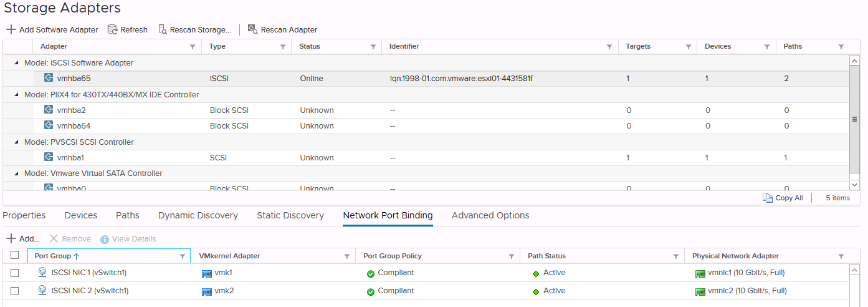Select the vmhba64 adapter icon
The width and height of the screenshot is (868, 307).
point(49,125)
